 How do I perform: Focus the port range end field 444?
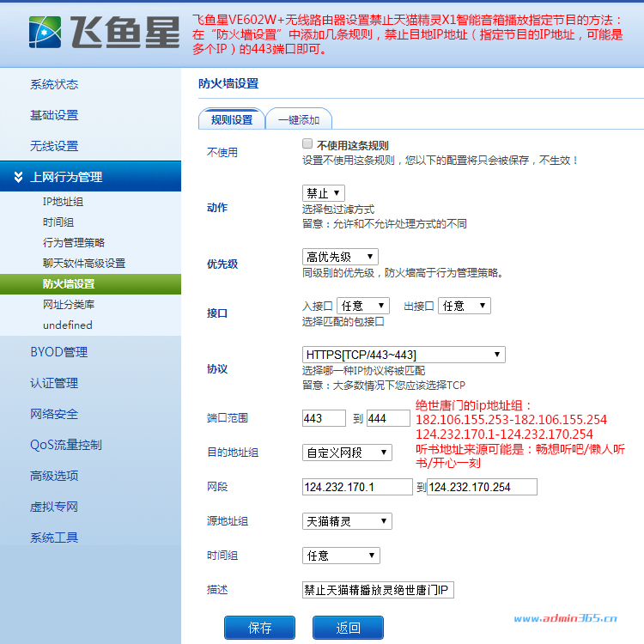(388, 418)
